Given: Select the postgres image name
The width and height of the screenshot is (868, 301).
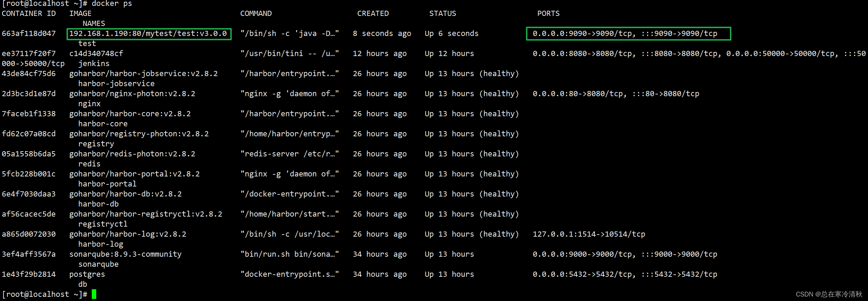Looking at the screenshot, I should (x=87, y=274).
